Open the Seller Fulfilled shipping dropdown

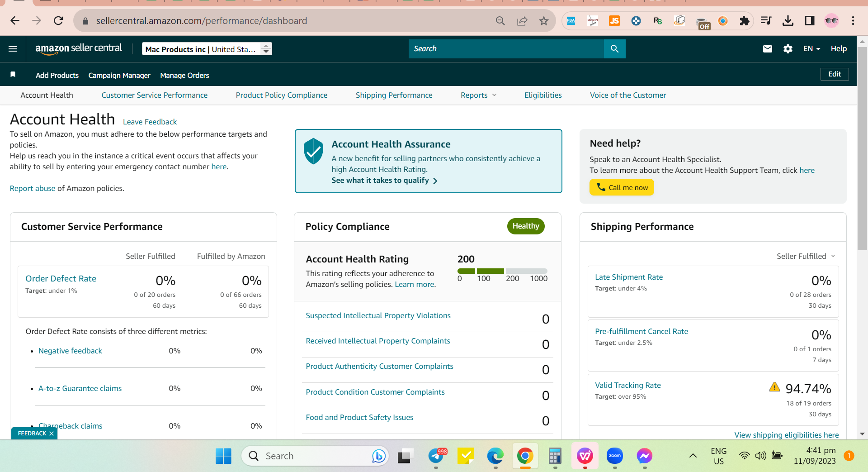click(x=806, y=256)
